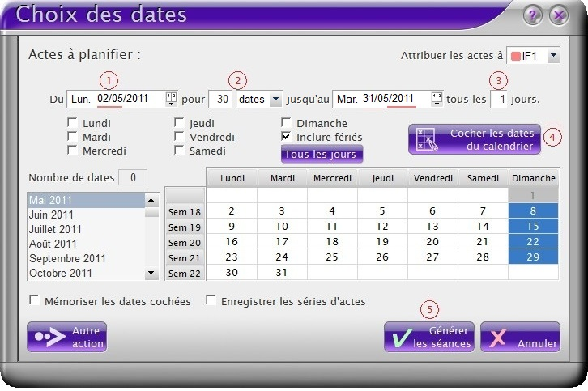This screenshot has height=391, width=588.
Task: Close the Choix des dates dialog
Action: 558,15
